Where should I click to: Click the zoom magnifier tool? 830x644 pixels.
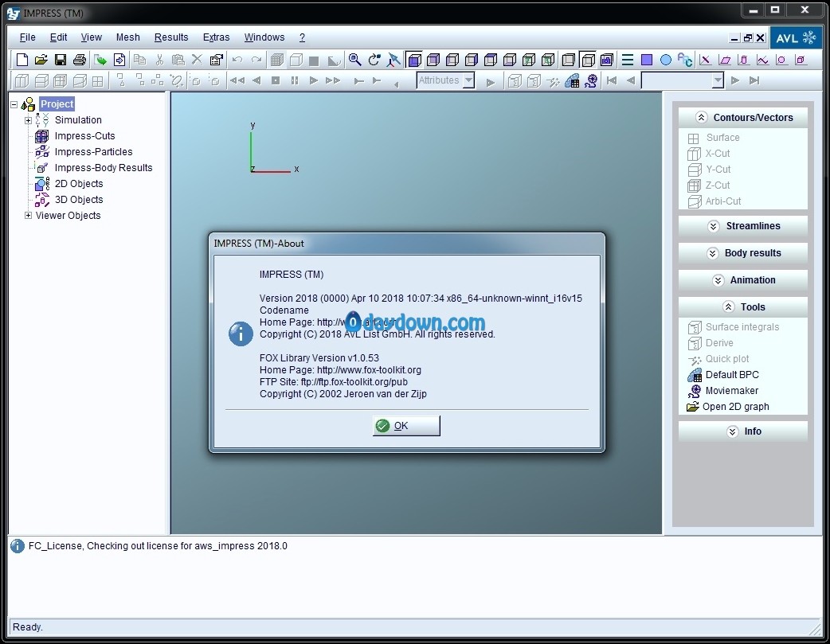point(354,60)
